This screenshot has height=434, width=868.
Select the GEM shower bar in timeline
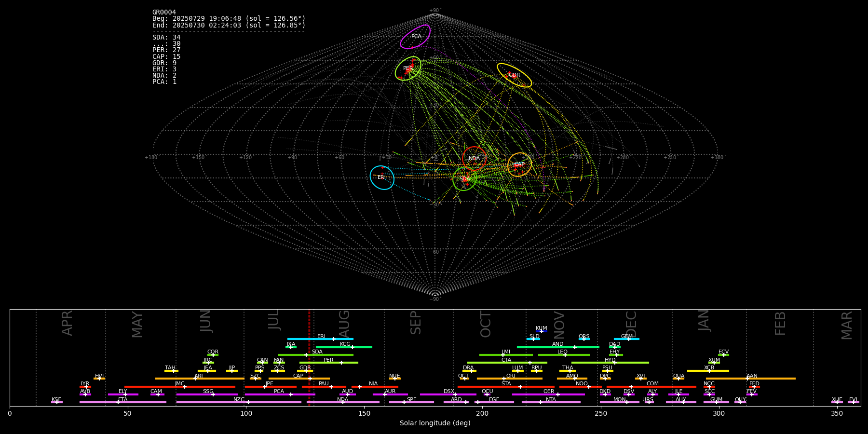[626, 339]
